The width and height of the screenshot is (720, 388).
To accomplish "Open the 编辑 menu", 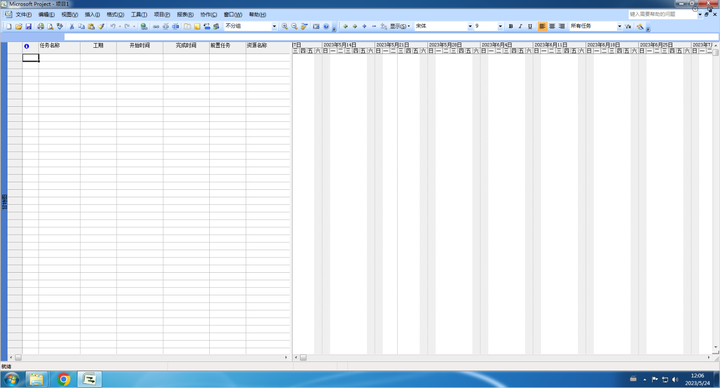I will pos(46,15).
